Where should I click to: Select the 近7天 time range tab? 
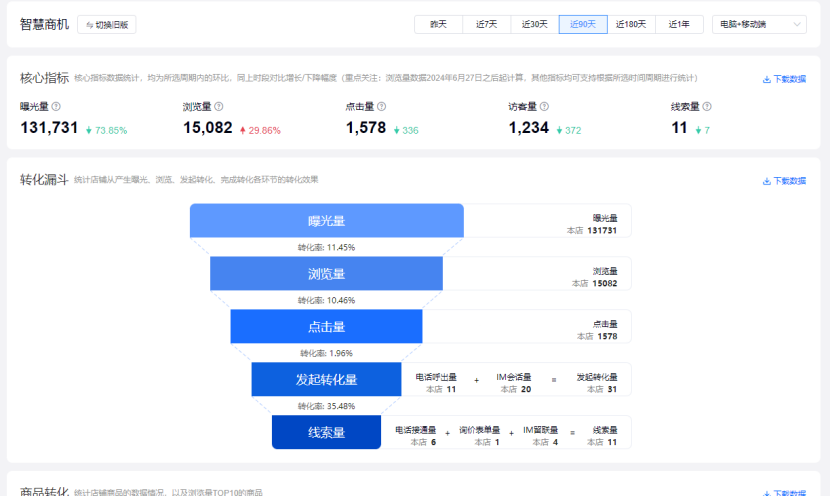486,24
